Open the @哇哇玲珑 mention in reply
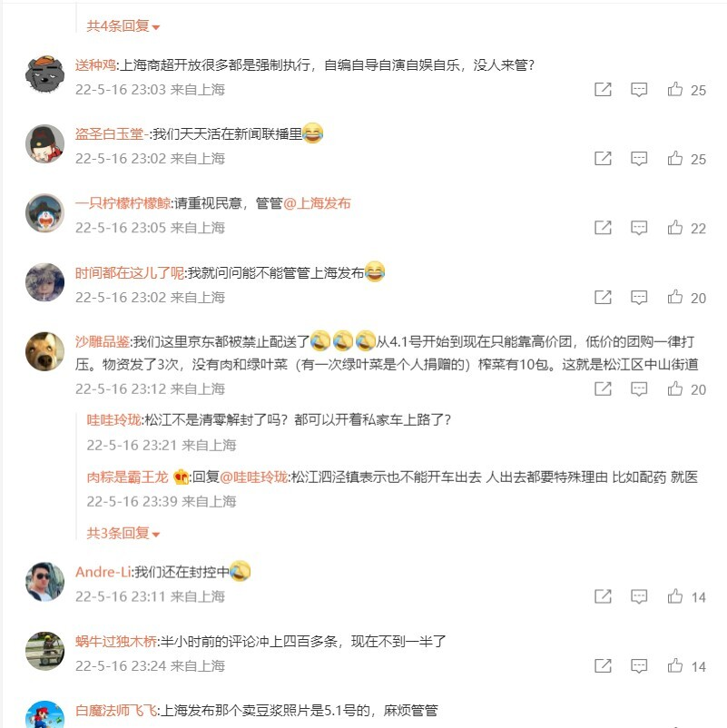The width and height of the screenshot is (727, 728). tap(253, 477)
